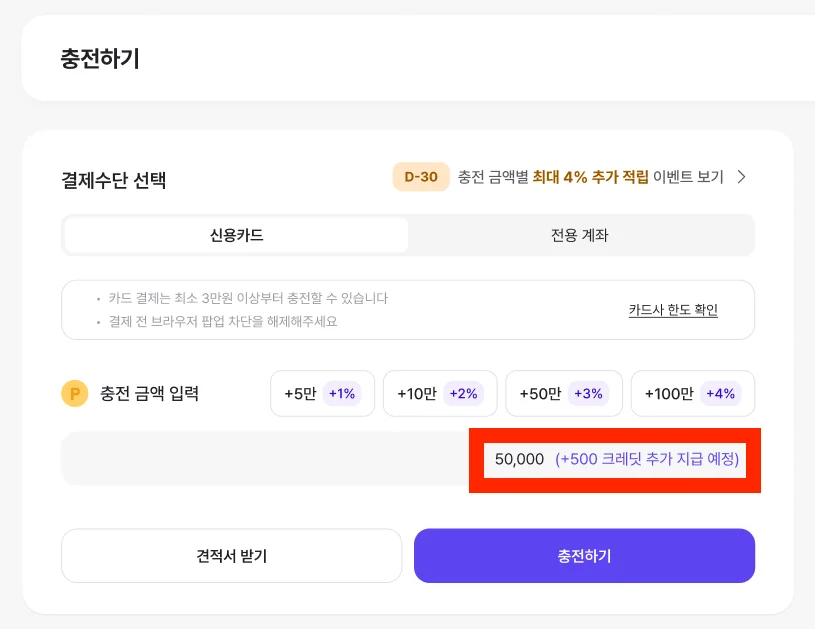Switch to the 신용카드 payment tab

point(236,236)
